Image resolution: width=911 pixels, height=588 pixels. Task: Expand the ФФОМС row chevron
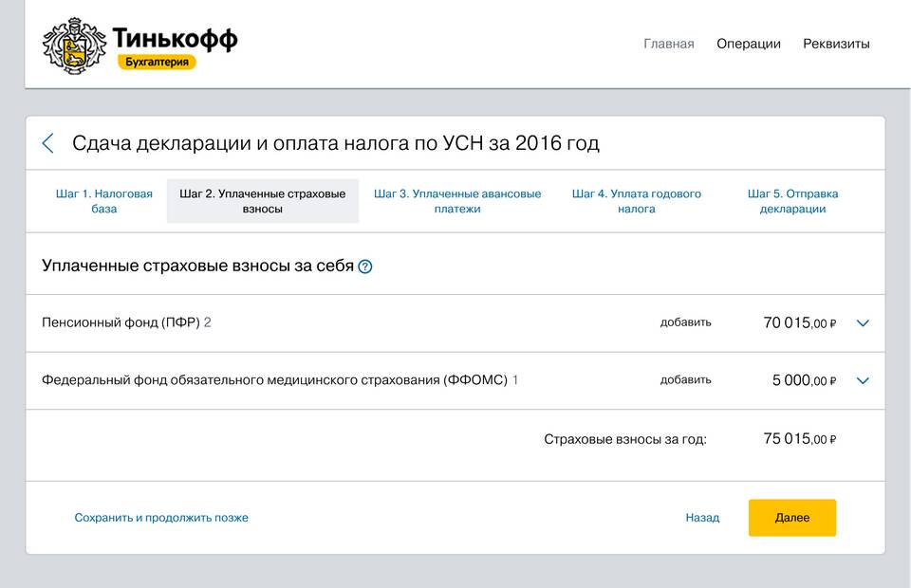tap(863, 381)
